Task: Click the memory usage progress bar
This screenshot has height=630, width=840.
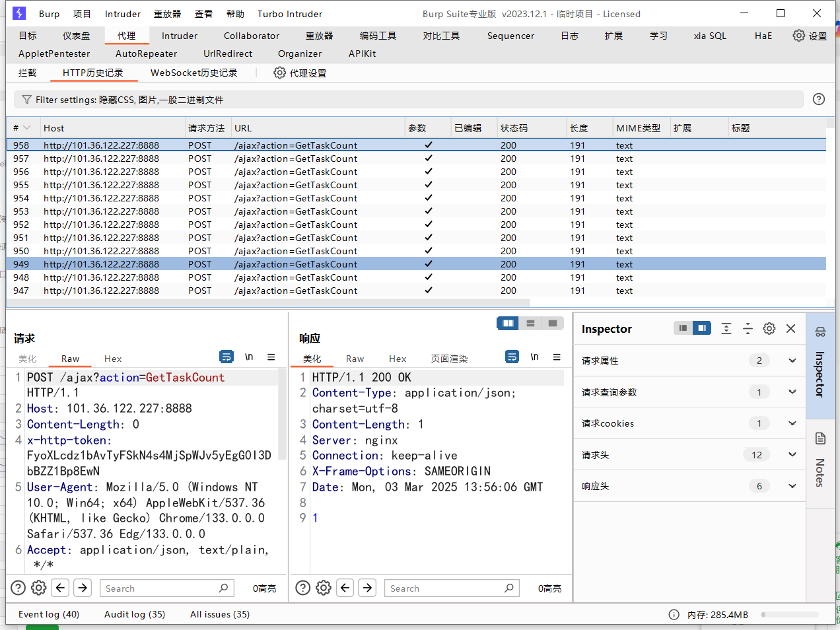Action: click(789, 615)
